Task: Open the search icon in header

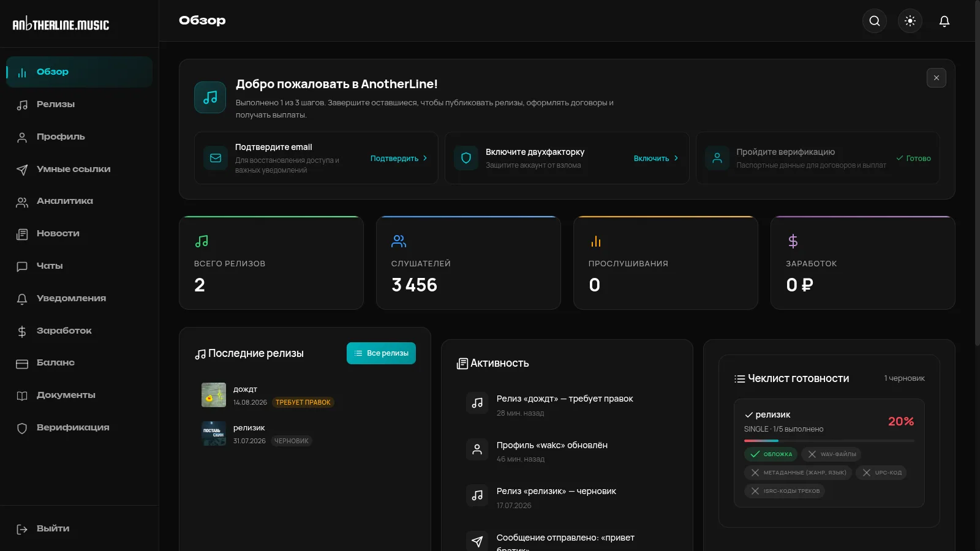Action: coord(875,21)
